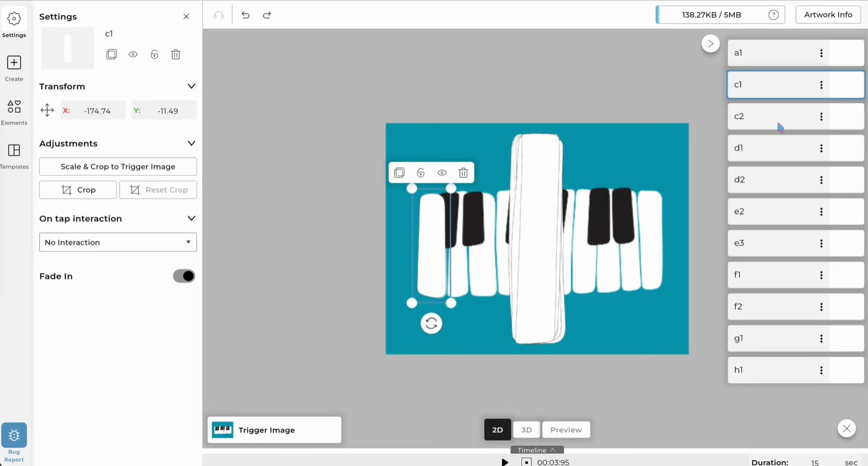The height and width of the screenshot is (466, 868).
Task: Switch to 3D view
Action: coord(526,430)
